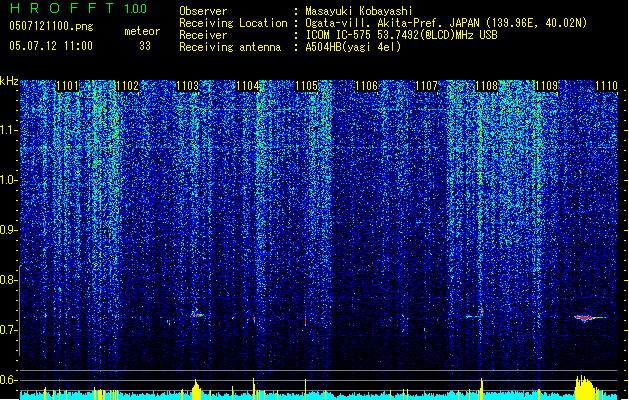Click the 1101 time marker
The image size is (629, 400).
[x=67, y=86]
